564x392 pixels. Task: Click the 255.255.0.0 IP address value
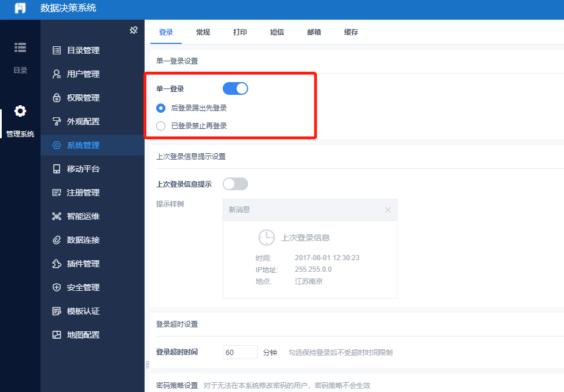[314, 269]
